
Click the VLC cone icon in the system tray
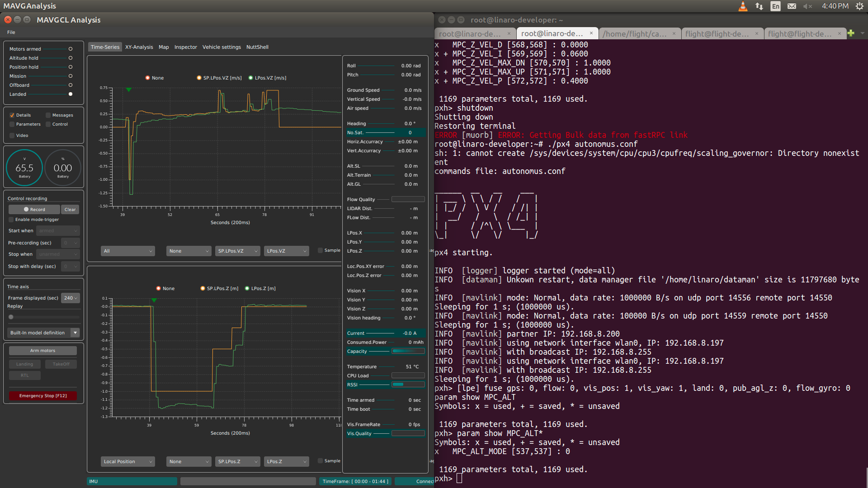pos(743,6)
